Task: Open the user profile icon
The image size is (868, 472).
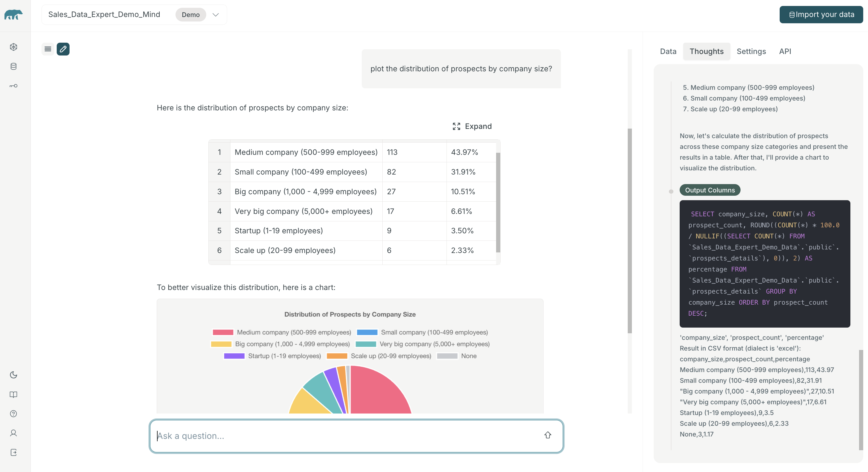Action: tap(13, 433)
